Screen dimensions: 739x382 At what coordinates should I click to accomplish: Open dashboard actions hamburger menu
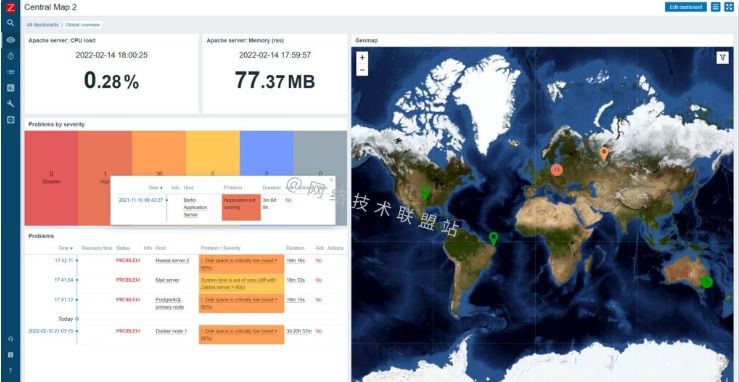coord(715,7)
